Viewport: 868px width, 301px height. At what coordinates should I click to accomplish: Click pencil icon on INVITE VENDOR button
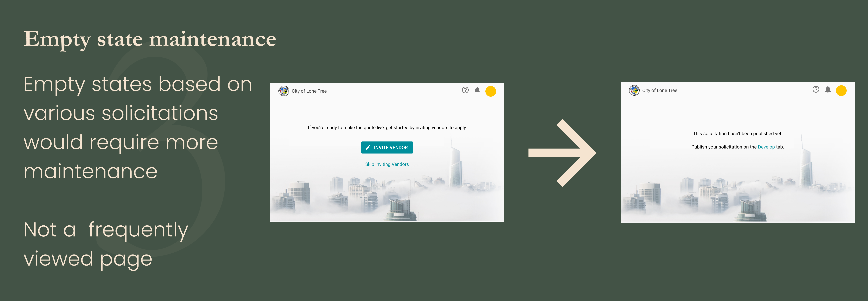(x=368, y=147)
